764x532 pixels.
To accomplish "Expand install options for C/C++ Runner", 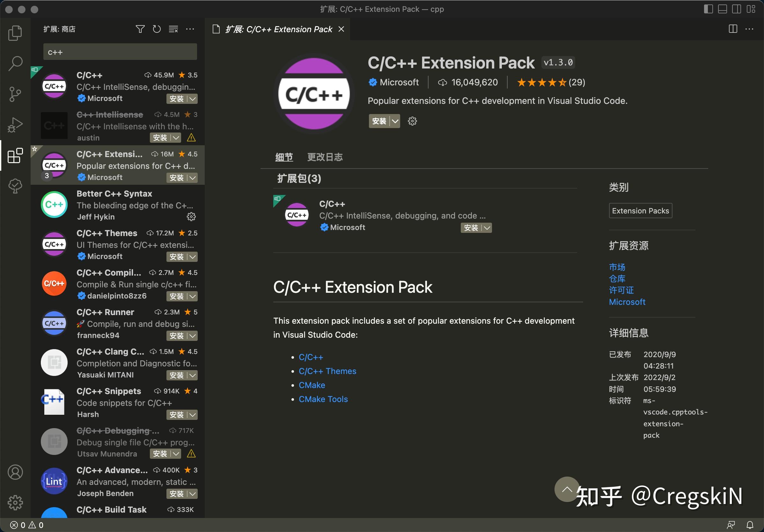I will [192, 336].
